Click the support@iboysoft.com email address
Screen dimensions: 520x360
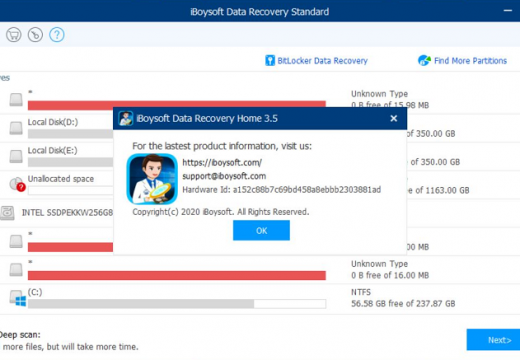tap(224, 176)
